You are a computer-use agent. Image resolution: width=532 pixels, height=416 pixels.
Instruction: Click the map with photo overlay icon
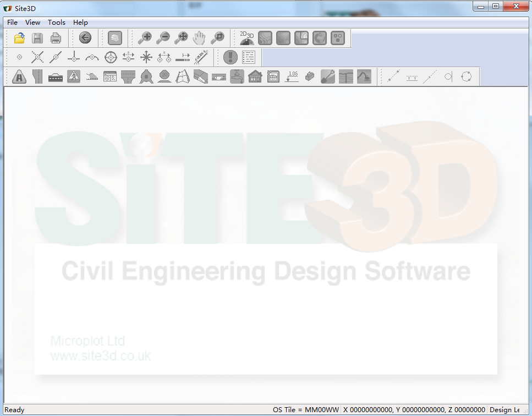pyautogui.click(x=301, y=37)
